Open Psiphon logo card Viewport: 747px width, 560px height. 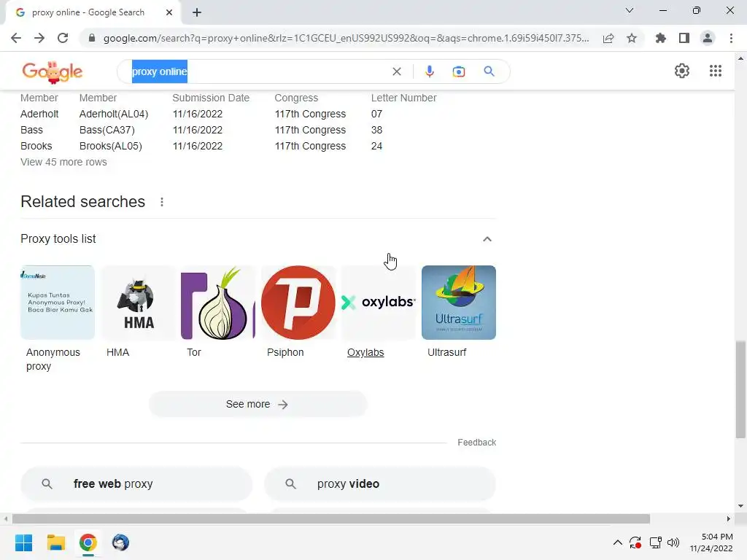coord(298,303)
